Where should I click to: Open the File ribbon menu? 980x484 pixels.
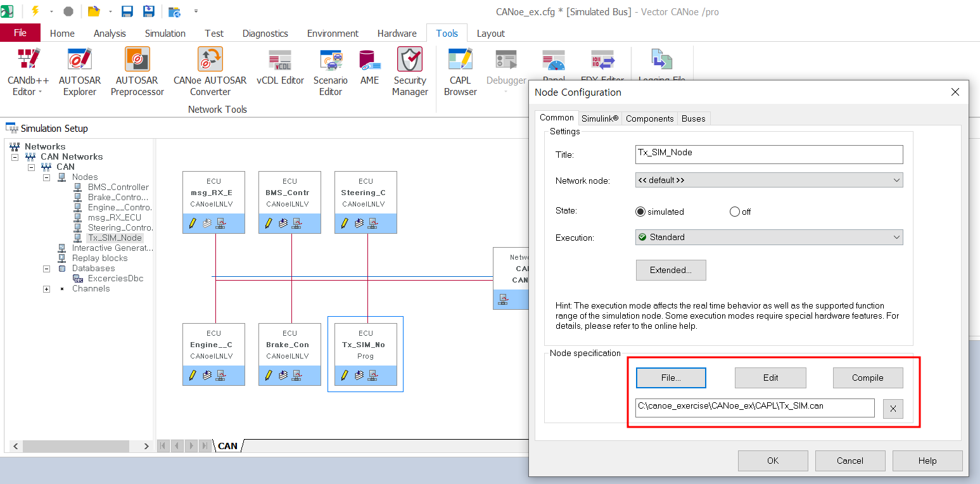click(x=20, y=33)
